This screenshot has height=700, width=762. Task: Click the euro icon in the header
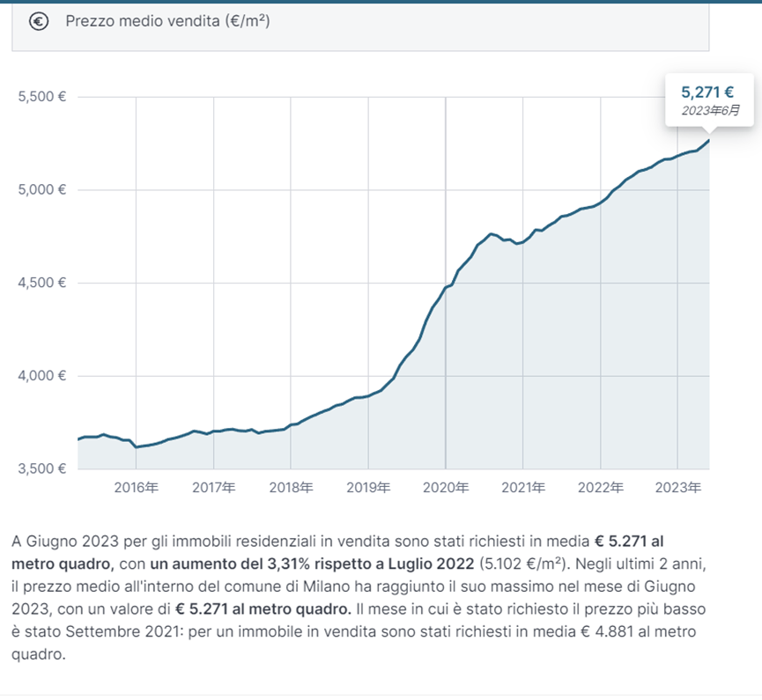(39, 22)
